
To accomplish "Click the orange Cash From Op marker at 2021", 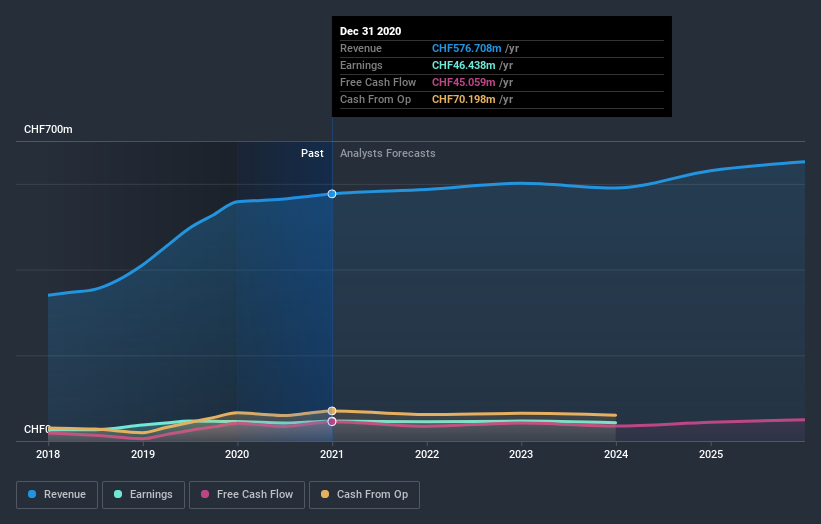I will (332, 411).
